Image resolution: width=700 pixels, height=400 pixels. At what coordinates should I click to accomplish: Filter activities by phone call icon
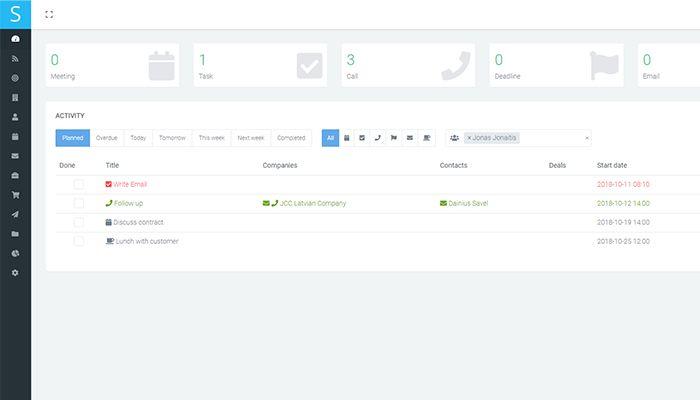378,138
